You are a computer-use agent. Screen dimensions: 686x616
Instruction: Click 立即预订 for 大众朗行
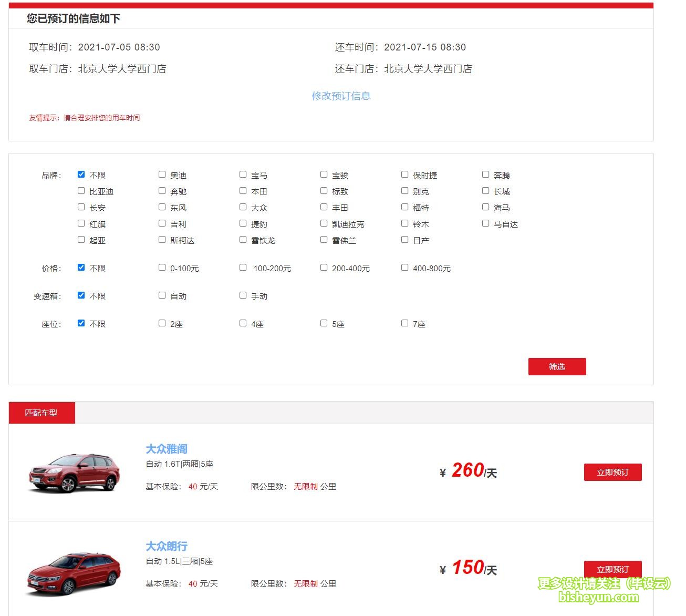(612, 569)
